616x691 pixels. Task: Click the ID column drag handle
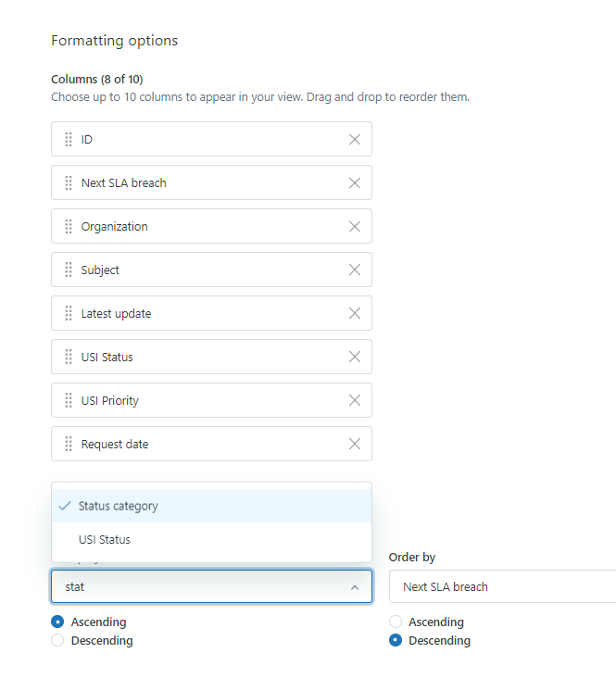[69, 140]
